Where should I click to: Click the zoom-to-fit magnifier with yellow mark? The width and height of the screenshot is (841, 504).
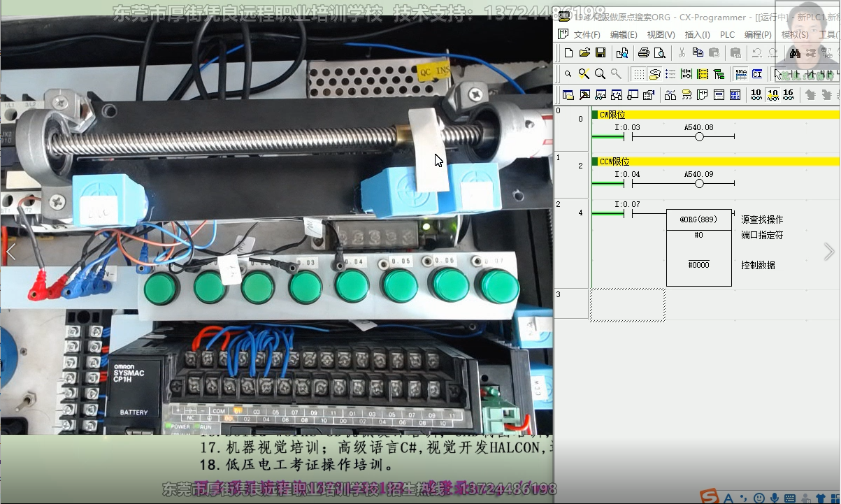point(584,73)
